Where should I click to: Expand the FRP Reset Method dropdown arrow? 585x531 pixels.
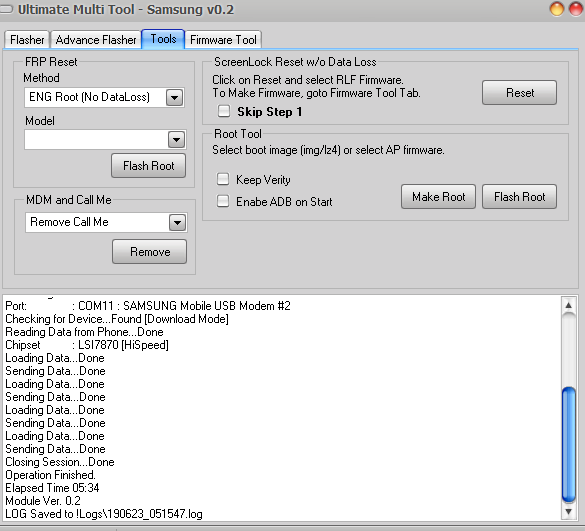pyautogui.click(x=174, y=98)
